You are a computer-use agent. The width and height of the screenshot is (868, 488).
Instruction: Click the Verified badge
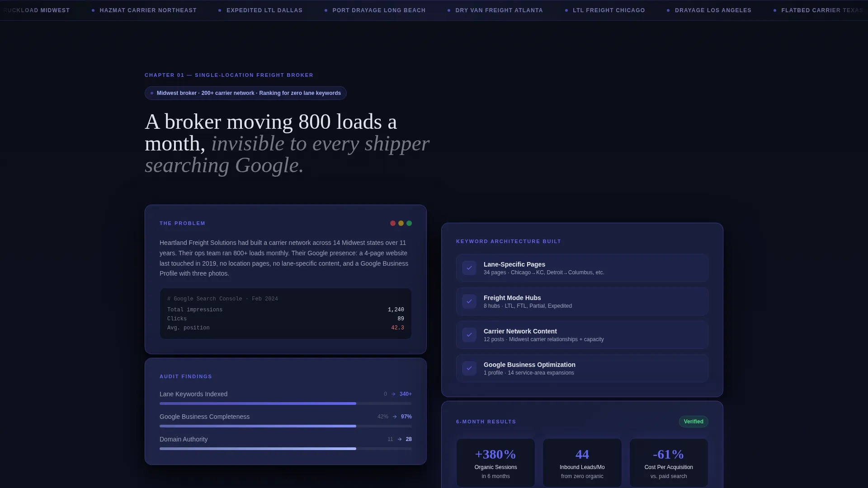tap(693, 422)
